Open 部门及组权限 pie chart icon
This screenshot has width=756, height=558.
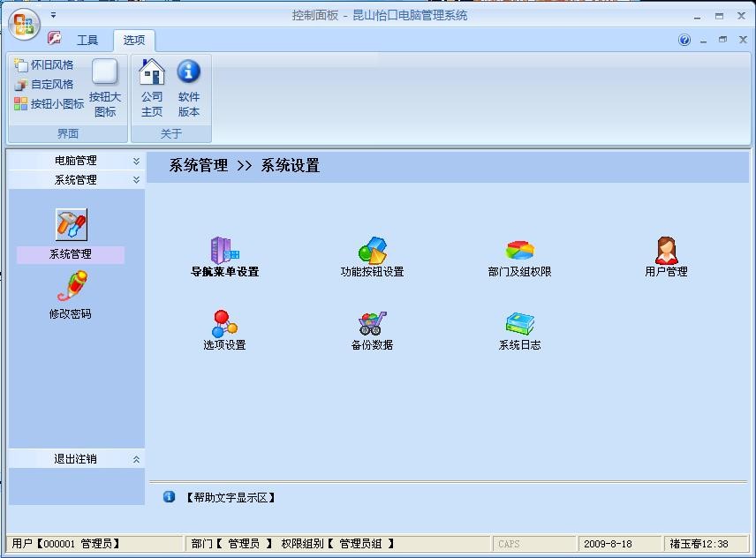tap(519, 257)
